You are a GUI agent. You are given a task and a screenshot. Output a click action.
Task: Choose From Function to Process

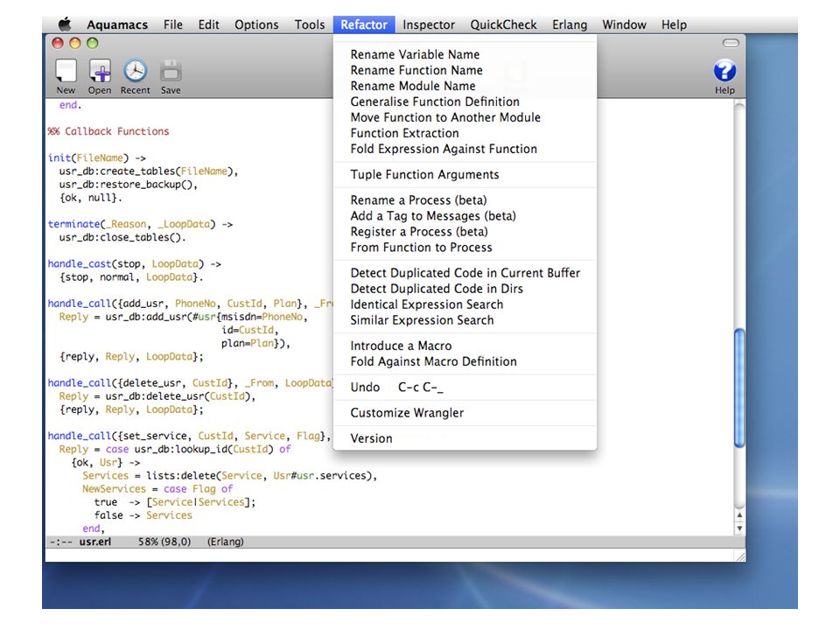(465, 248)
